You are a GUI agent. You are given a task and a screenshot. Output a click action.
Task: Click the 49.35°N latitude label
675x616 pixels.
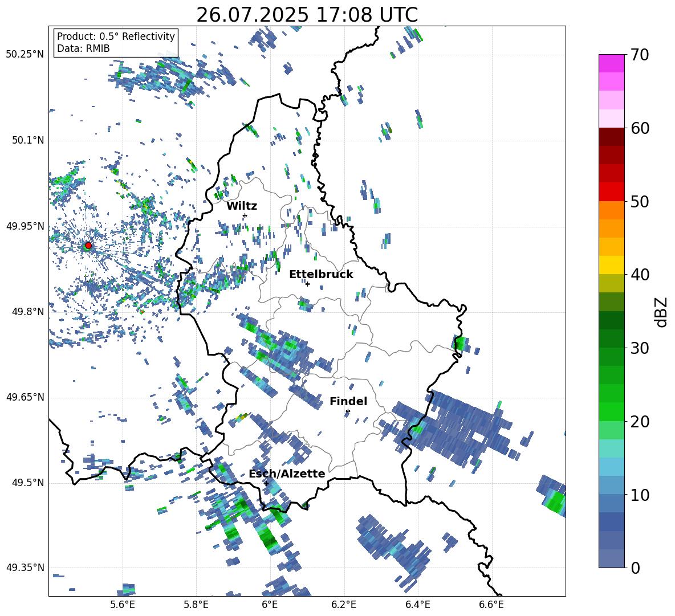click(x=25, y=568)
